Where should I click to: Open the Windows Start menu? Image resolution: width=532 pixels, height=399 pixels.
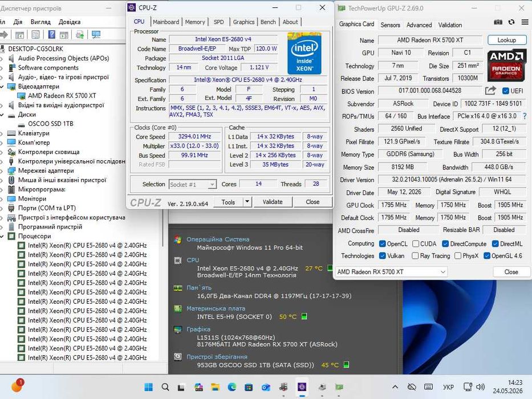(148, 387)
